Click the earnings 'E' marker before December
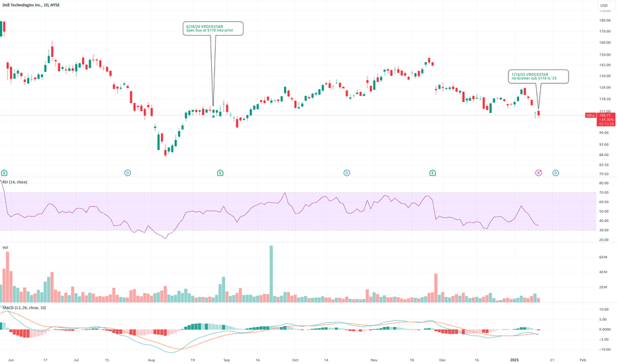Viewport: 617px width, 364px height. (432, 173)
